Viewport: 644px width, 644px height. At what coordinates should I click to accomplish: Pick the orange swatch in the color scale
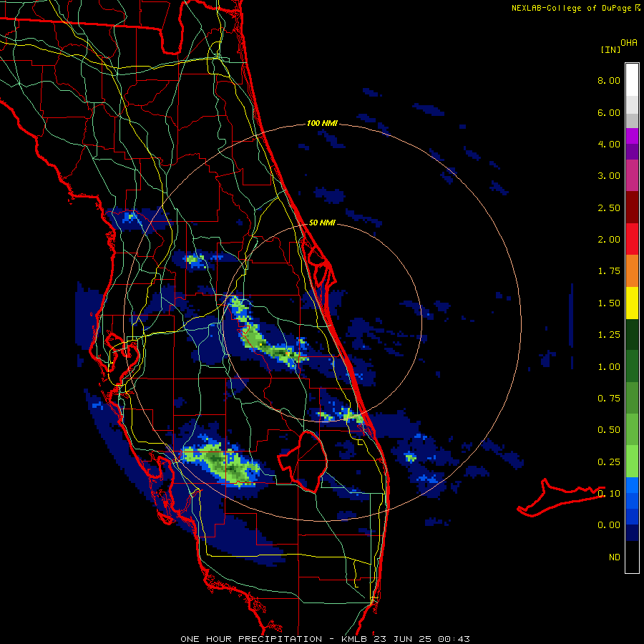(x=632, y=271)
